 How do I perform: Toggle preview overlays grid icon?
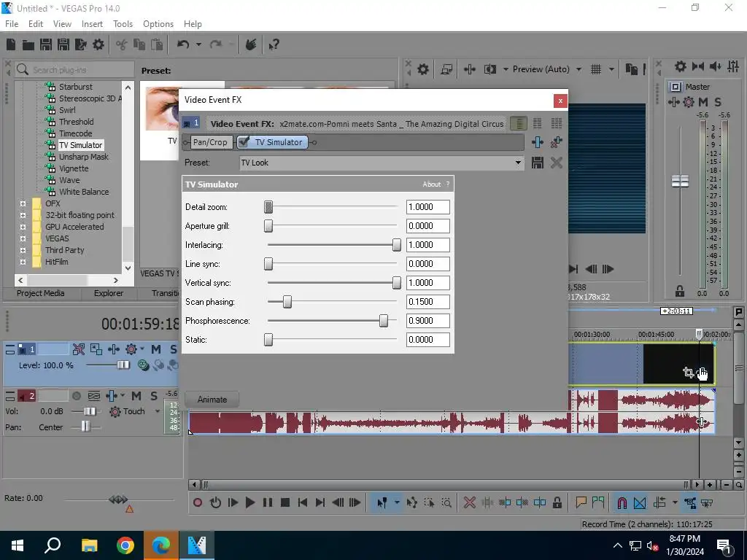[596, 69]
